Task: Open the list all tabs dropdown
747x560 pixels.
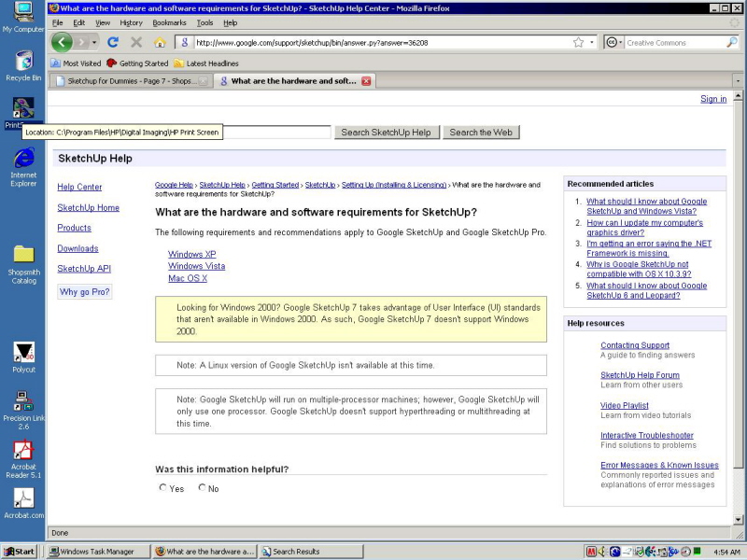Action: coord(738,81)
